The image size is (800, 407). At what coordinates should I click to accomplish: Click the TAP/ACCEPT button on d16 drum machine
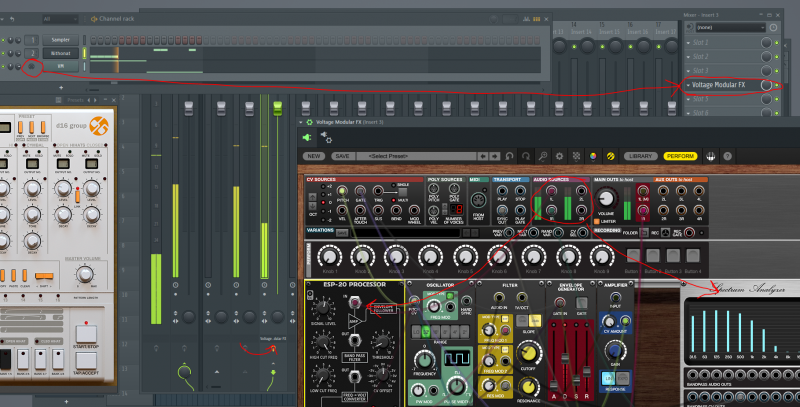(86, 361)
